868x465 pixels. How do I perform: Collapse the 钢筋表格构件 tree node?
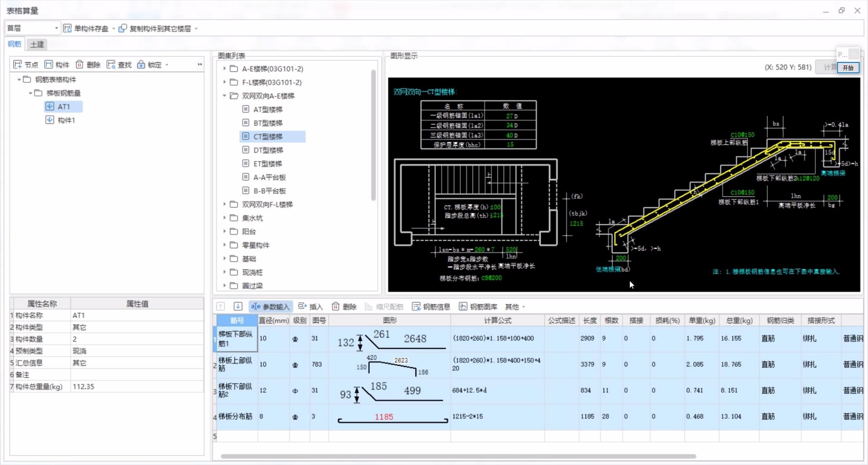pyautogui.click(x=19, y=80)
